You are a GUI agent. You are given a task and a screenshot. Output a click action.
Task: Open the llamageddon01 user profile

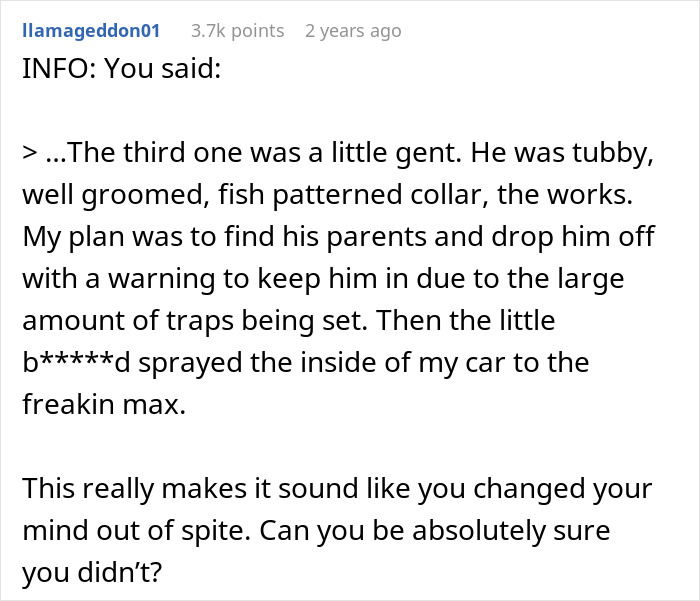coord(91,31)
